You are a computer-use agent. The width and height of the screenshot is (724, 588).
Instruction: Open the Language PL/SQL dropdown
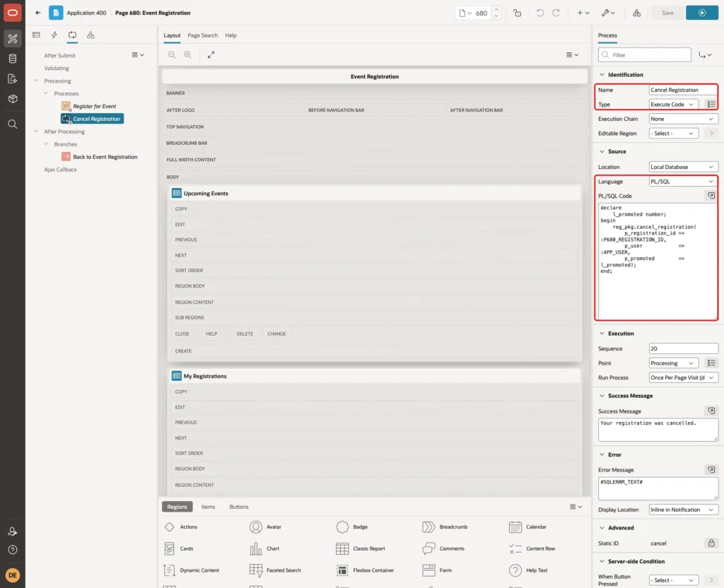[684, 182]
